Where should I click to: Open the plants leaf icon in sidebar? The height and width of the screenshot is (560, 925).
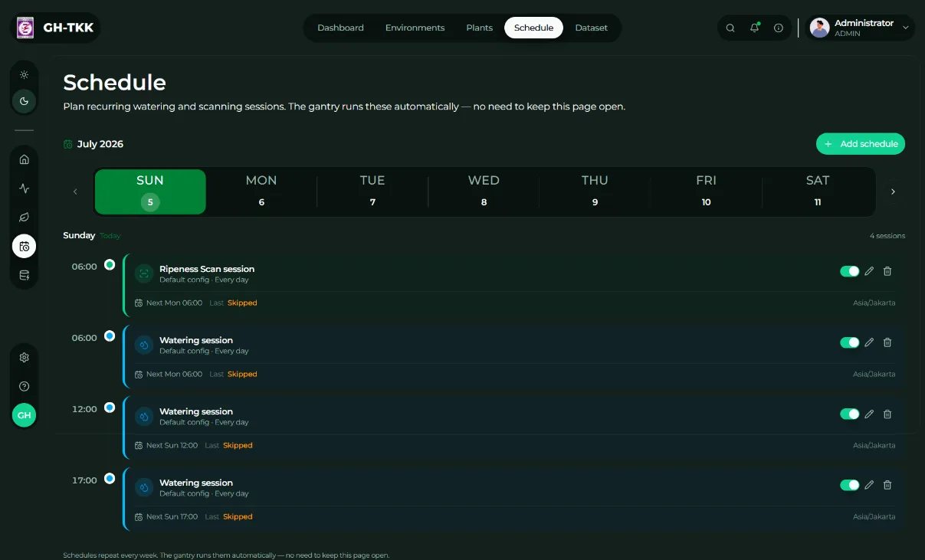(x=25, y=218)
